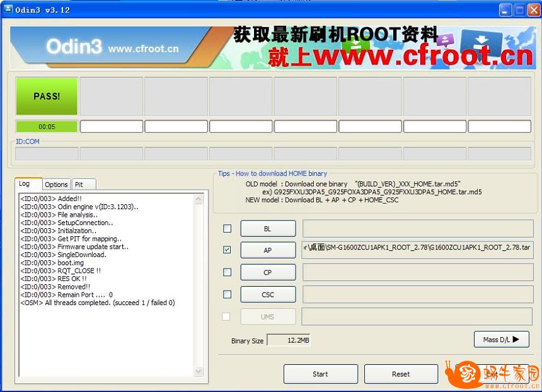Select log line 'RES OK !!'
The width and height of the screenshot is (542, 392).
coord(53,279)
